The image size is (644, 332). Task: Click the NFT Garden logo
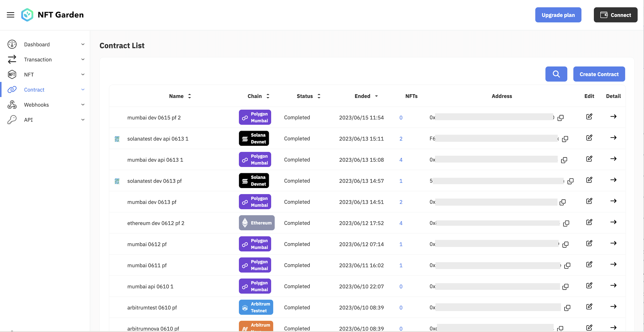52,15
